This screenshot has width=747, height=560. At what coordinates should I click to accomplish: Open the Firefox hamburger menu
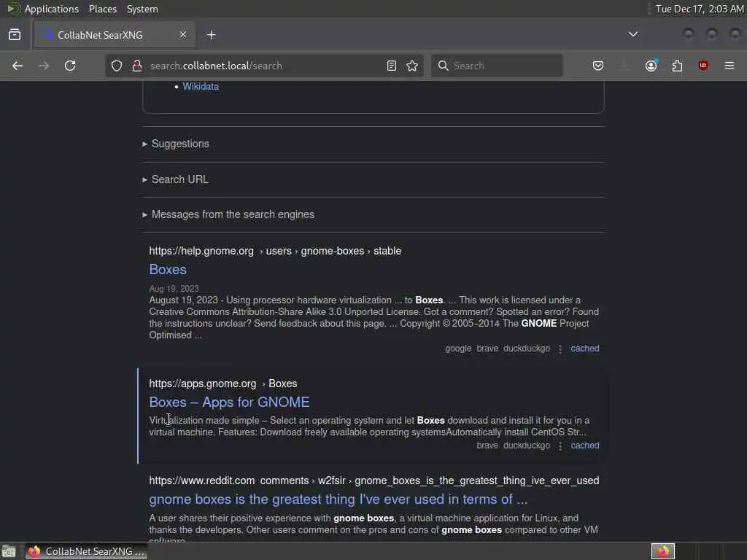729,66
